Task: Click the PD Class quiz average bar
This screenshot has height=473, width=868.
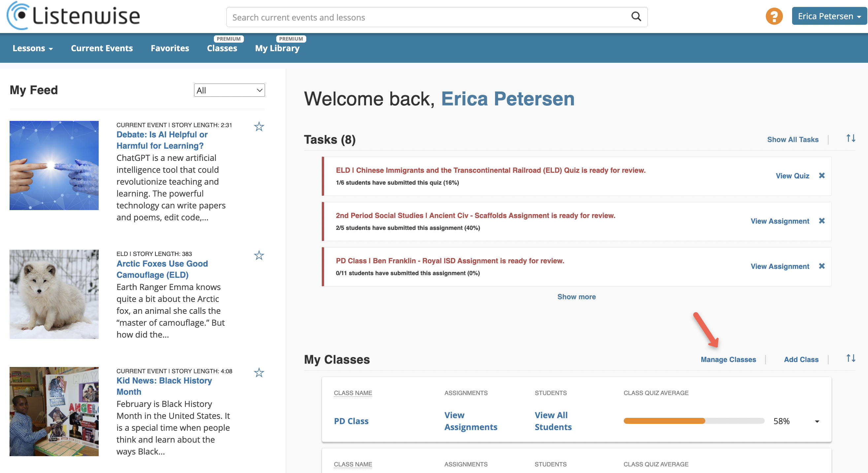Action: 693,421
